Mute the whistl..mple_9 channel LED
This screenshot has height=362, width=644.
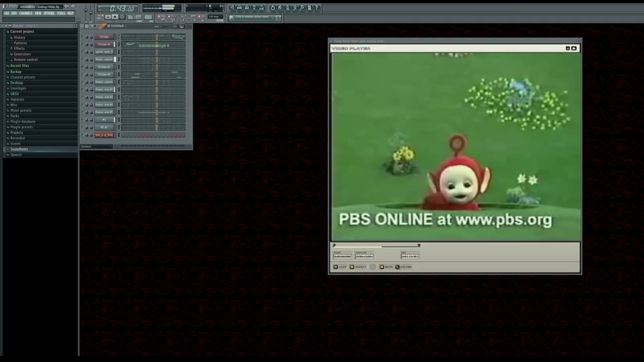pyautogui.click(x=82, y=52)
